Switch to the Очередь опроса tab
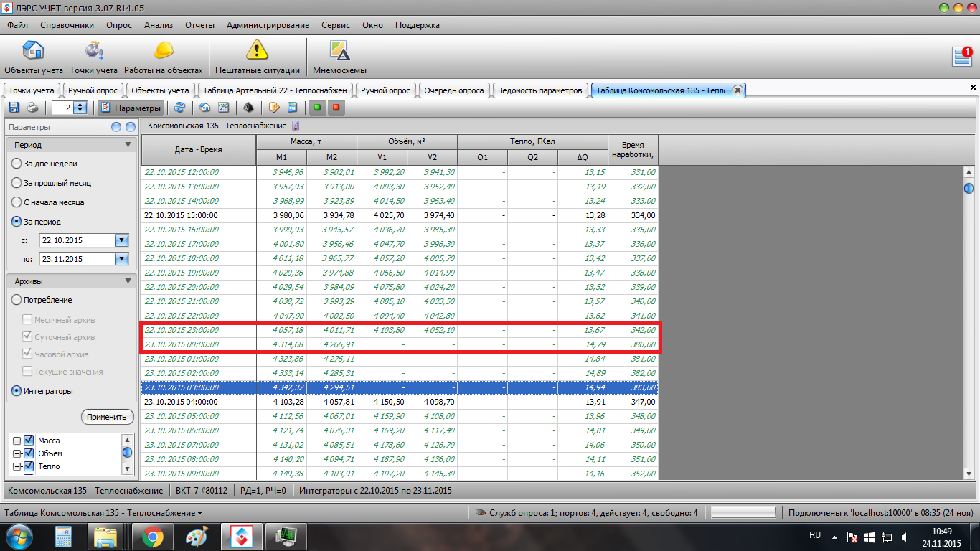The height and width of the screenshot is (551, 980). pyautogui.click(x=454, y=90)
